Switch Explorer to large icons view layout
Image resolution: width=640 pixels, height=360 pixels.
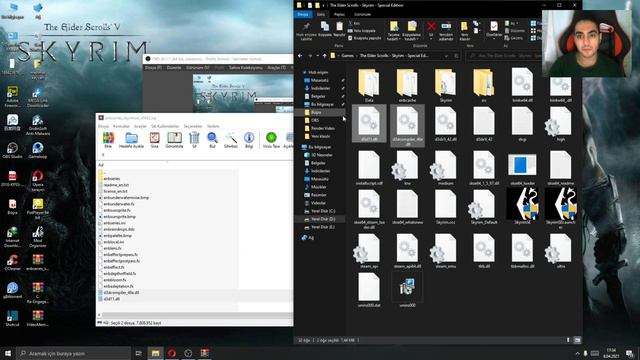coord(577,340)
